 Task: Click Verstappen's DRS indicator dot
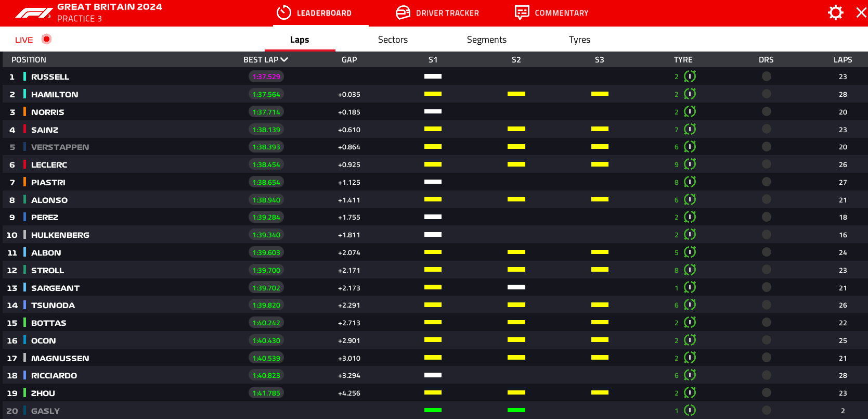[766, 147]
